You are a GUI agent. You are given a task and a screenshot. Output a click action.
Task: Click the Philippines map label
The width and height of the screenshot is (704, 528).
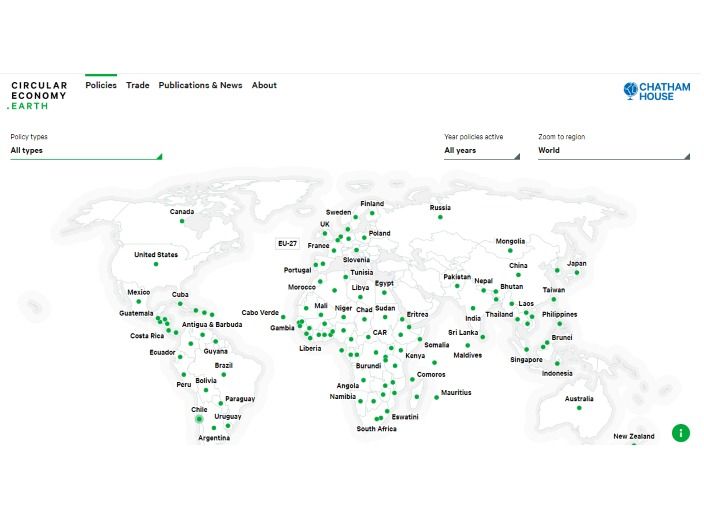click(559, 314)
